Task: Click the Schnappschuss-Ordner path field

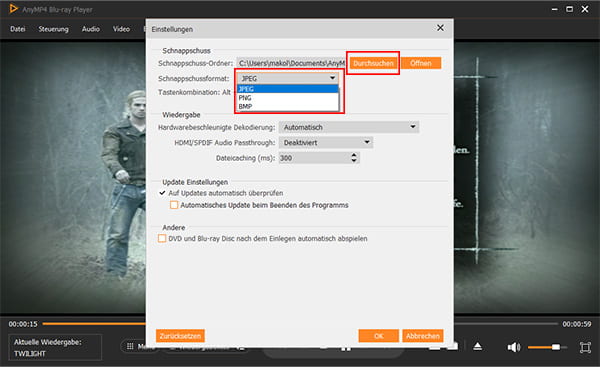Action: tap(291, 63)
